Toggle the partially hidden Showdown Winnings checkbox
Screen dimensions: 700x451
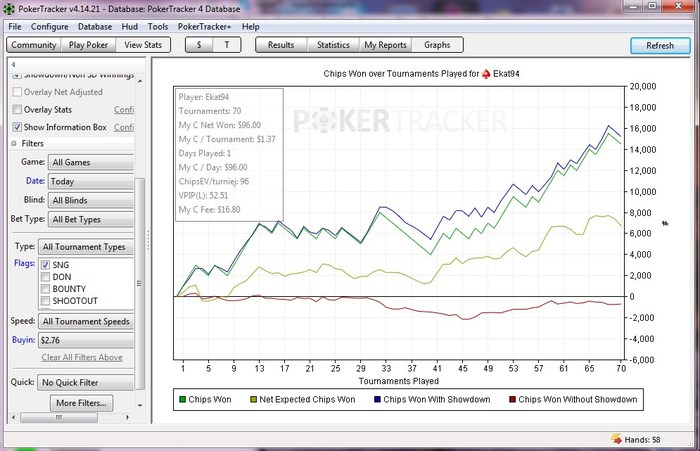coord(17,75)
